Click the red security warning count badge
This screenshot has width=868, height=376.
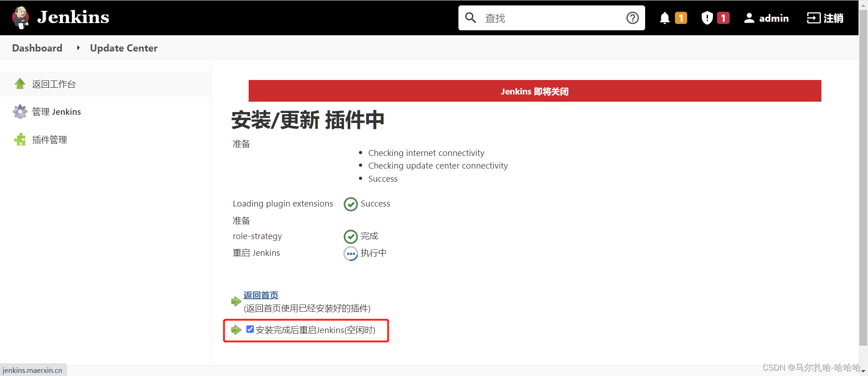(723, 18)
